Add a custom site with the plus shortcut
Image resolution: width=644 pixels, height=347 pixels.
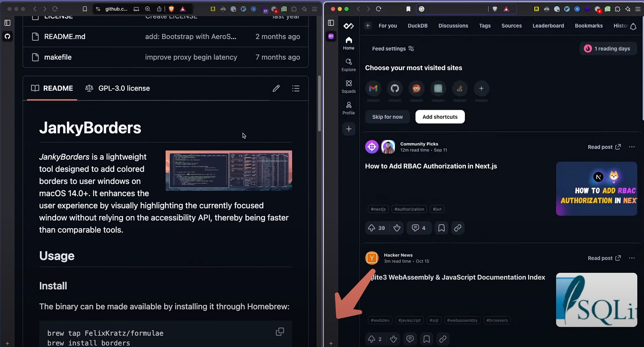point(481,88)
